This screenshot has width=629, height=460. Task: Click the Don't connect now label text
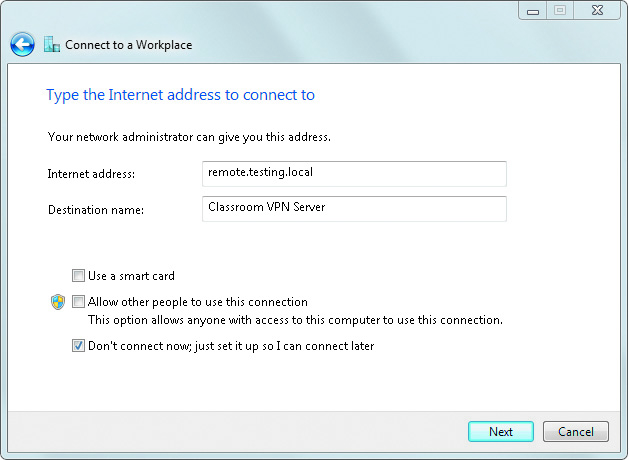point(231,346)
